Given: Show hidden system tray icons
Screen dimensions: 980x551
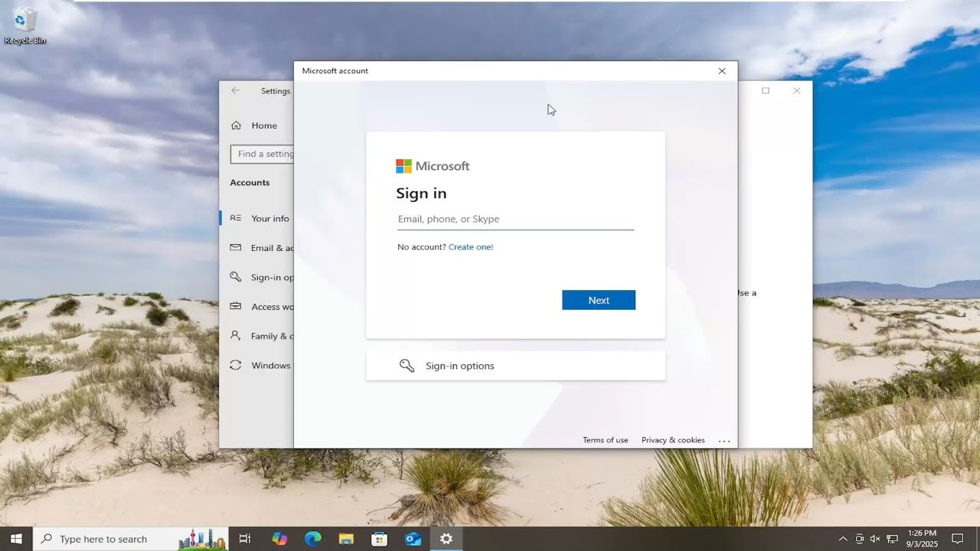Looking at the screenshot, I should [843, 539].
